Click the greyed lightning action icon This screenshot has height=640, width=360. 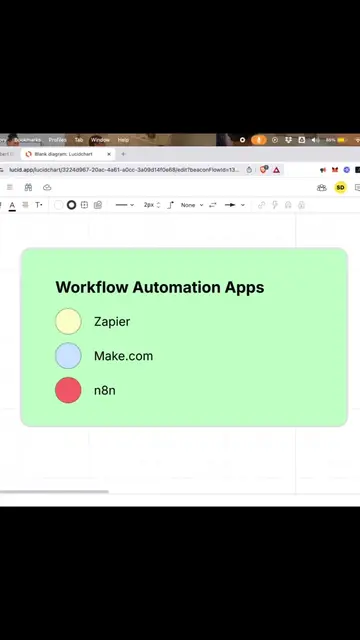[275, 205]
